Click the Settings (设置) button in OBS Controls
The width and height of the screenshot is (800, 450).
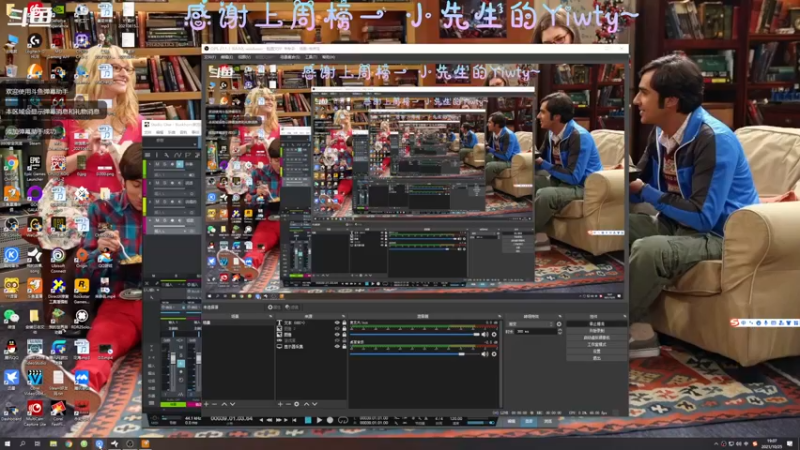click(596, 351)
